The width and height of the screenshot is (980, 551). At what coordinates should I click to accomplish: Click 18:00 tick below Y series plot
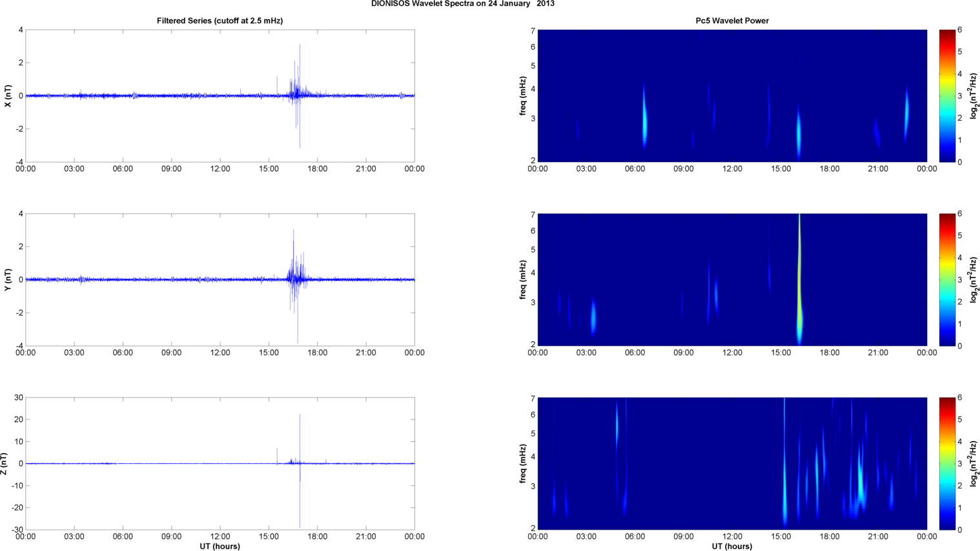(x=318, y=353)
